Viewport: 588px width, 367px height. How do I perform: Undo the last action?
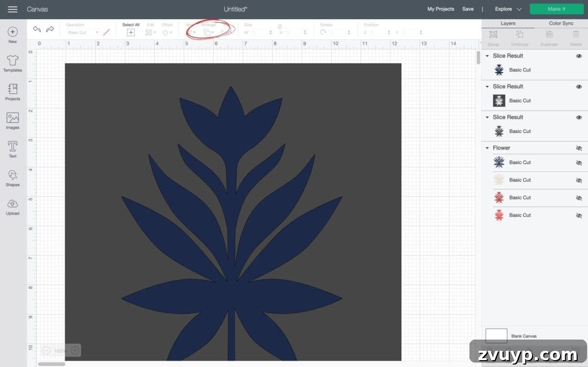37,29
